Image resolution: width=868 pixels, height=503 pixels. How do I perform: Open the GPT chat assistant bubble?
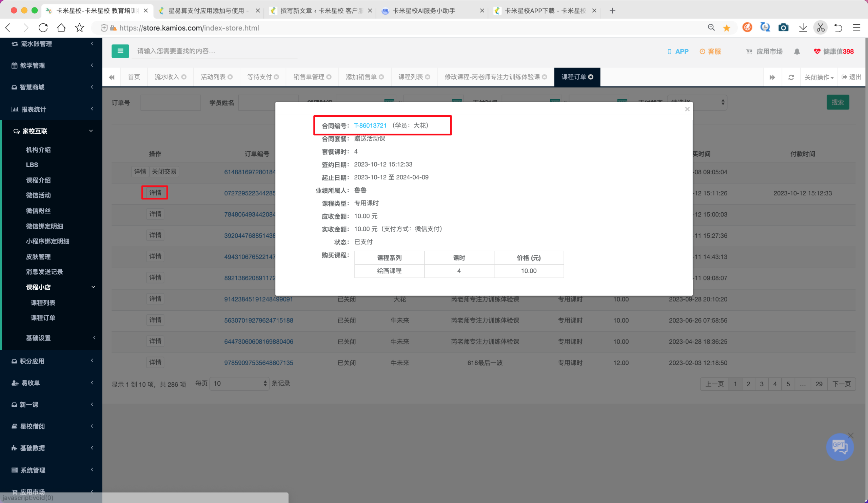point(840,447)
